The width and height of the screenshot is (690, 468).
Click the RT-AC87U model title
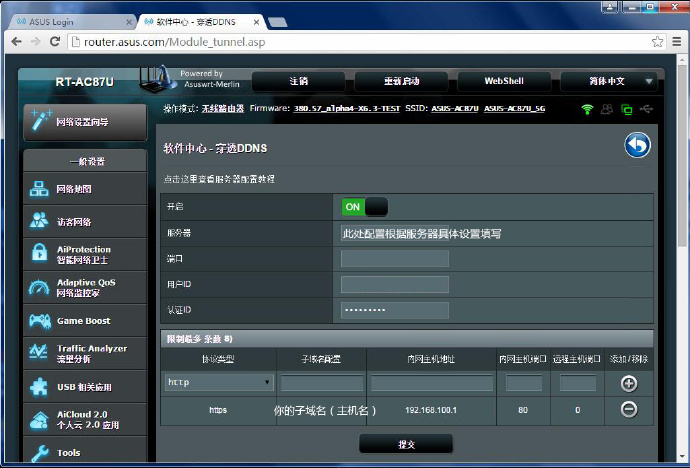coord(84,82)
